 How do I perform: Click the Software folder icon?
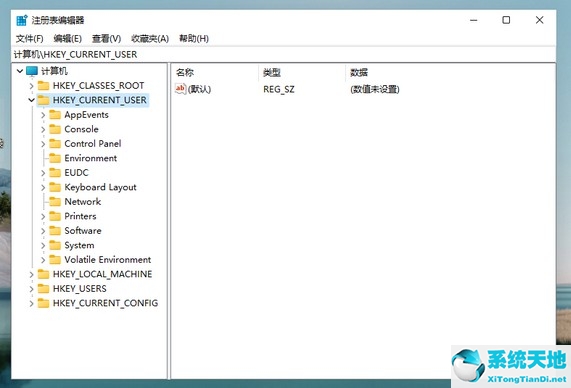click(x=55, y=231)
